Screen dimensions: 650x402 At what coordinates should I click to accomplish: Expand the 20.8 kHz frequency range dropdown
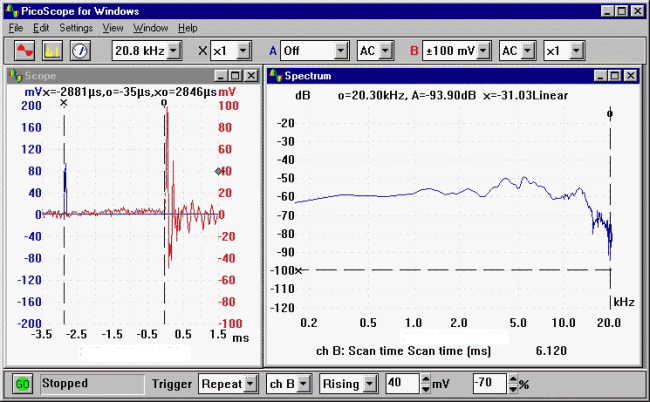click(173, 50)
